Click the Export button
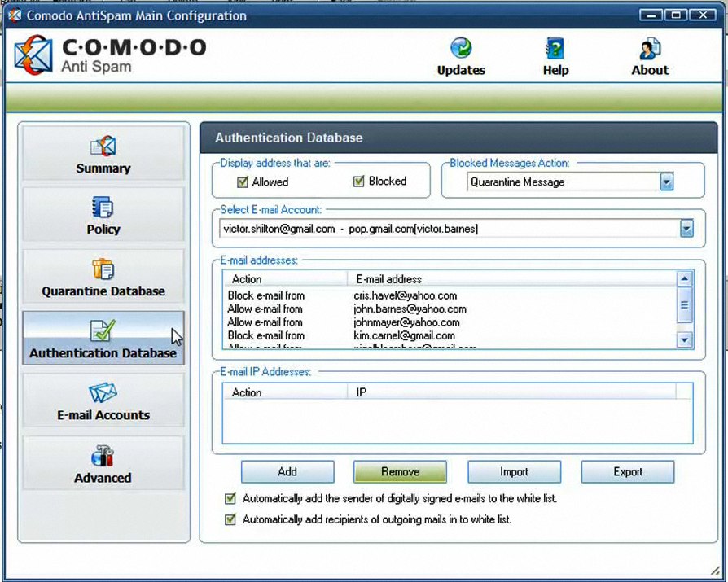 (628, 471)
